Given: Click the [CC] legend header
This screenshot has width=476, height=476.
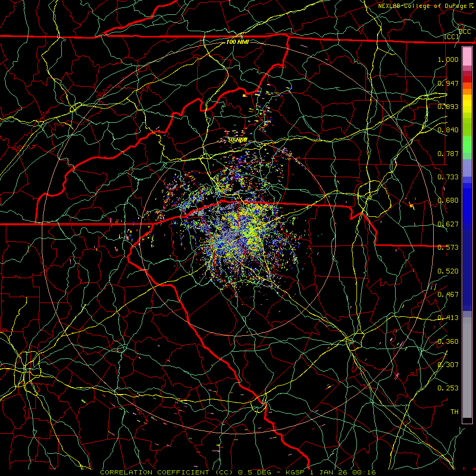Looking at the screenshot, I should point(452,37).
